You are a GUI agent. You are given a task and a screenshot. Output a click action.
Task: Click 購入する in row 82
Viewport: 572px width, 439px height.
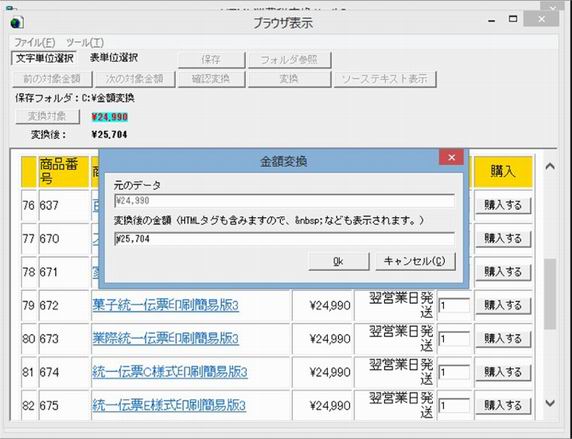[x=503, y=405]
